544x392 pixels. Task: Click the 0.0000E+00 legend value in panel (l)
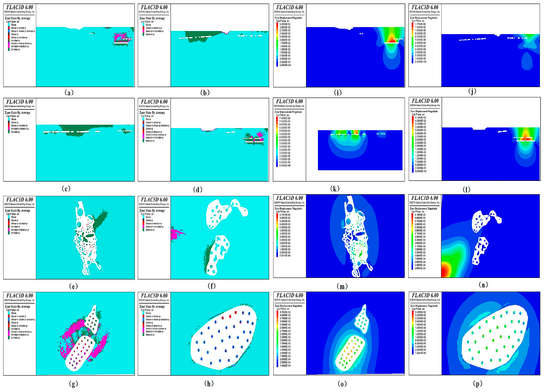click(421, 171)
